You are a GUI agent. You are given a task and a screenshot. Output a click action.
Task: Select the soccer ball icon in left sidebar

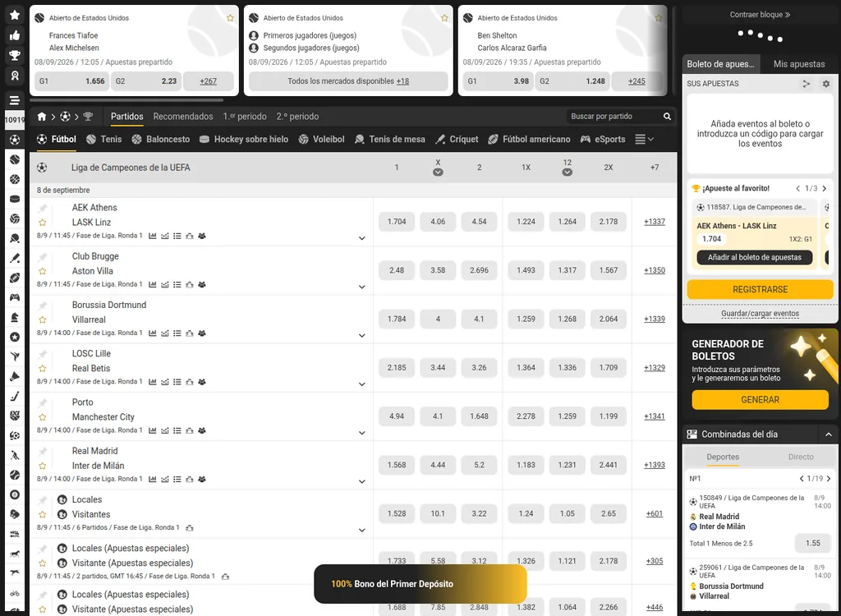[x=15, y=140]
